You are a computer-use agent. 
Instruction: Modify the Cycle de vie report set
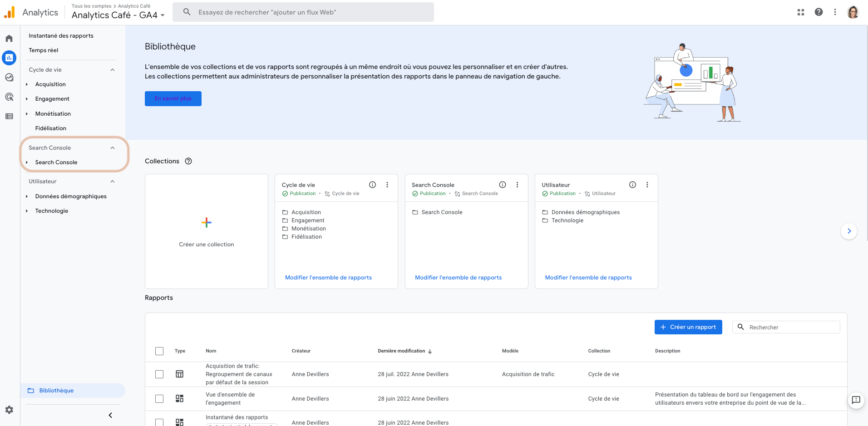point(328,278)
